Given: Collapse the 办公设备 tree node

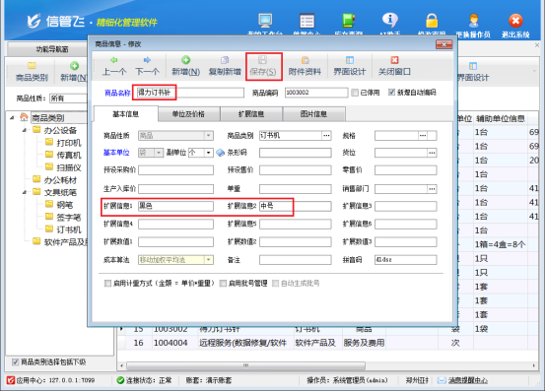Looking at the screenshot, I should [x=25, y=130].
